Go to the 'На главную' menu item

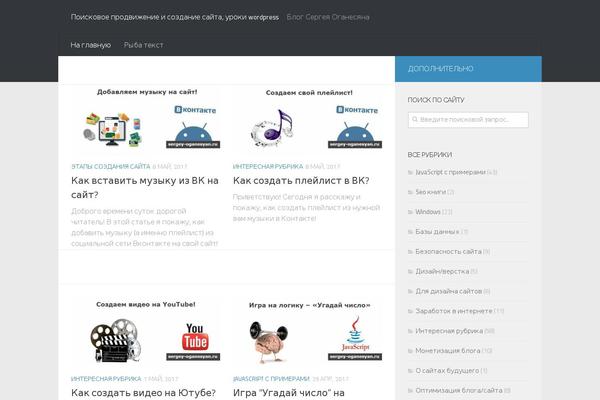tap(91, 45)
